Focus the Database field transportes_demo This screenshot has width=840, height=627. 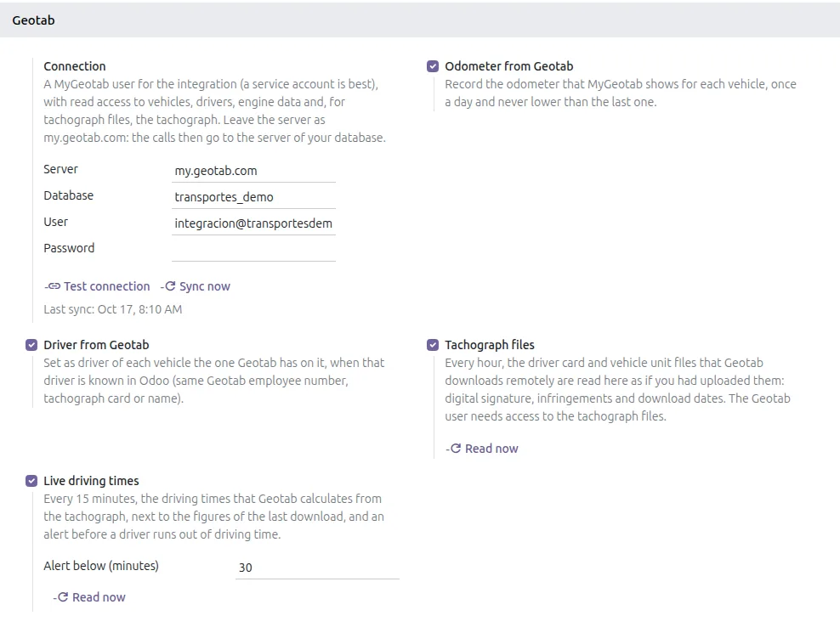pos(253,197)
